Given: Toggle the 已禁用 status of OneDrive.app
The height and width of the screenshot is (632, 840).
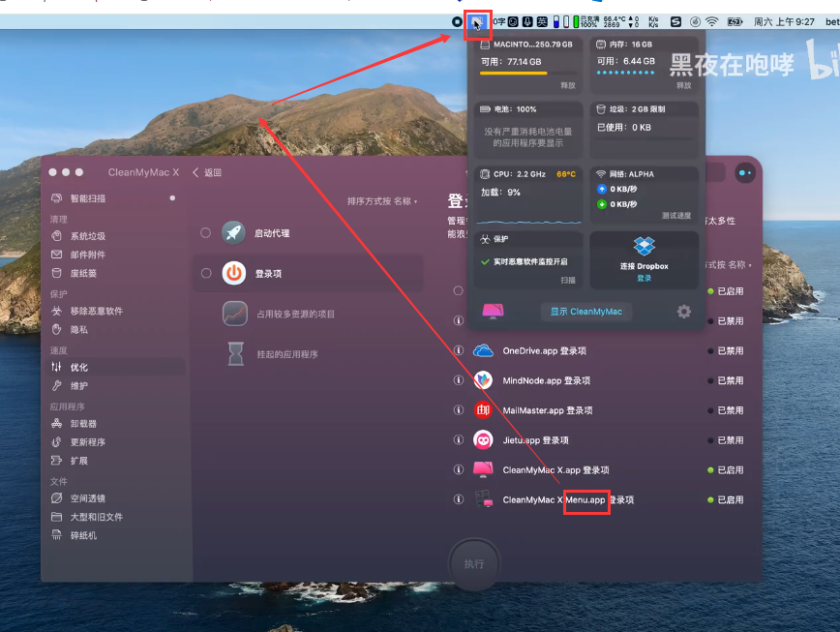Looking at the screenshot, I should pyautogui.click(x=726, y=350).
